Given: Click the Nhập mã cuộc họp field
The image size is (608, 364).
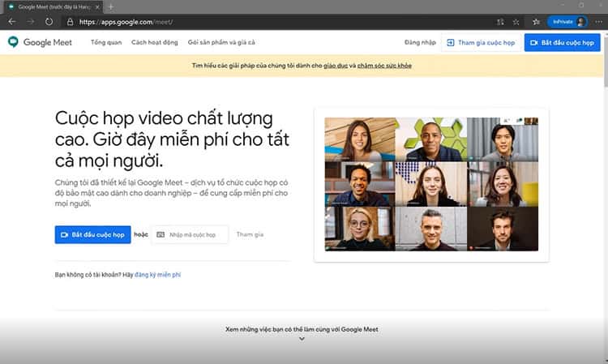Looking at the screenshot, I should pos(190,234).
